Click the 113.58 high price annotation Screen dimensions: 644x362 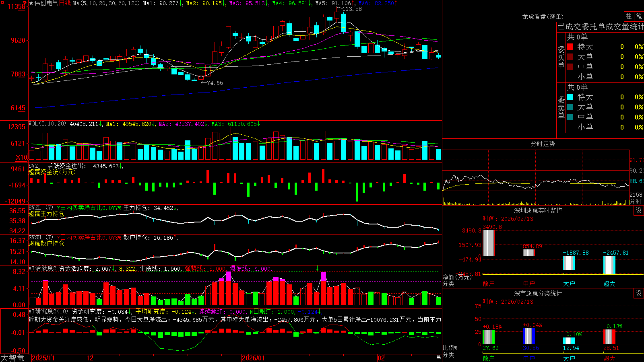(x=352, y=9)
